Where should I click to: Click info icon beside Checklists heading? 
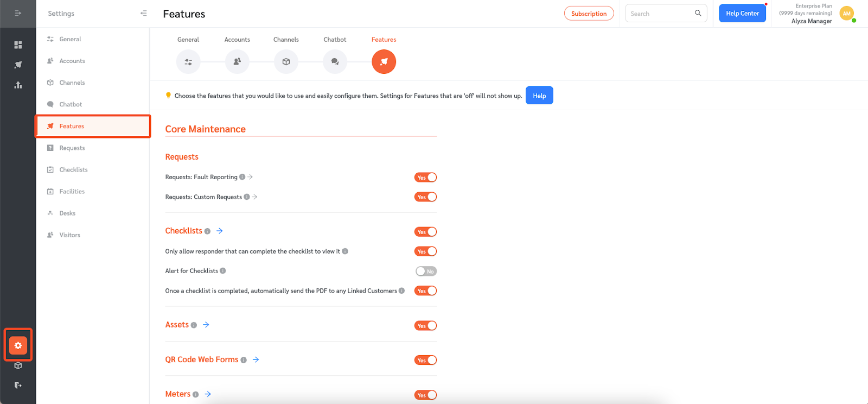[x=207, y=231]
